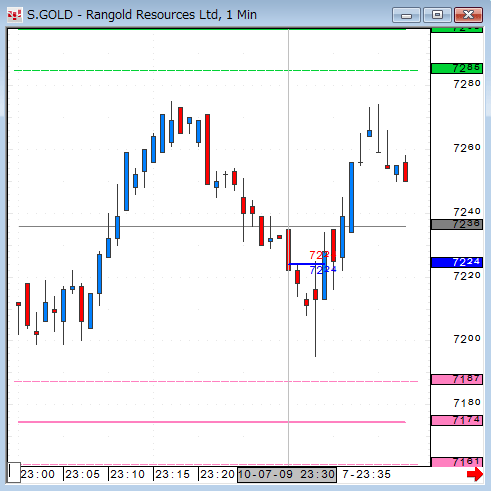Screen dimensions: 491x491
Task: Click the gray 7236 price marker
Action: [457, 224]
